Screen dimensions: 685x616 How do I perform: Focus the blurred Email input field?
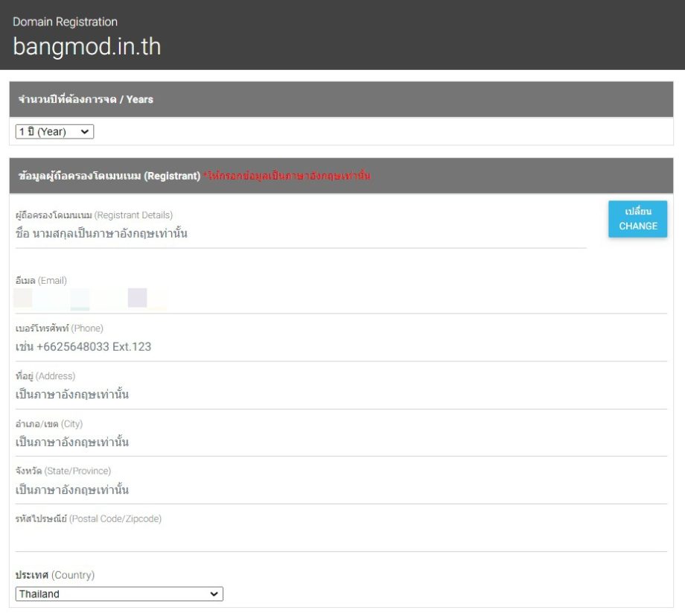pyautogui.click(x=298, y=299)
